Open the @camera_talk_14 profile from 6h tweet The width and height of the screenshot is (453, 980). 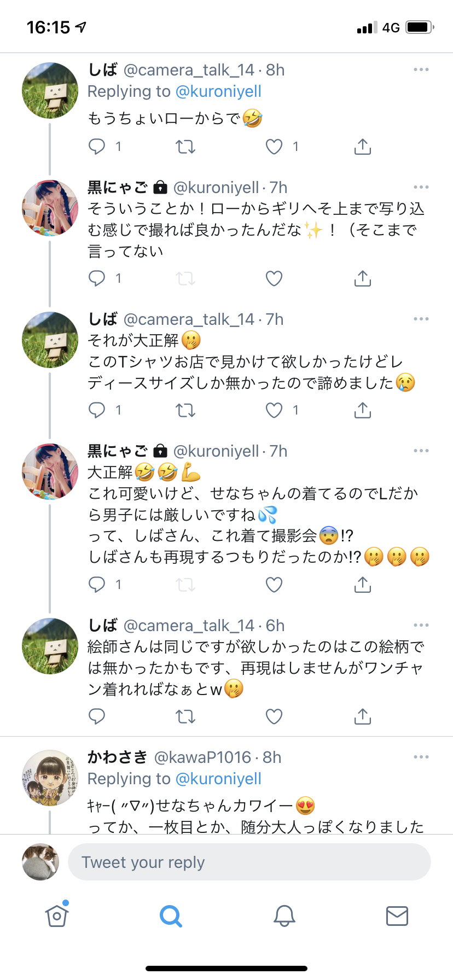click(x=189, y=626)
